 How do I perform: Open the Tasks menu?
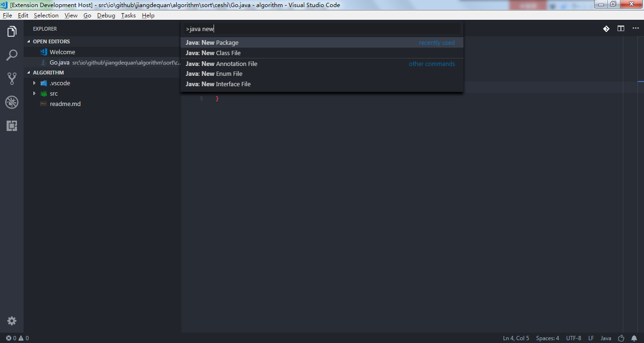(x=128, y=16)
